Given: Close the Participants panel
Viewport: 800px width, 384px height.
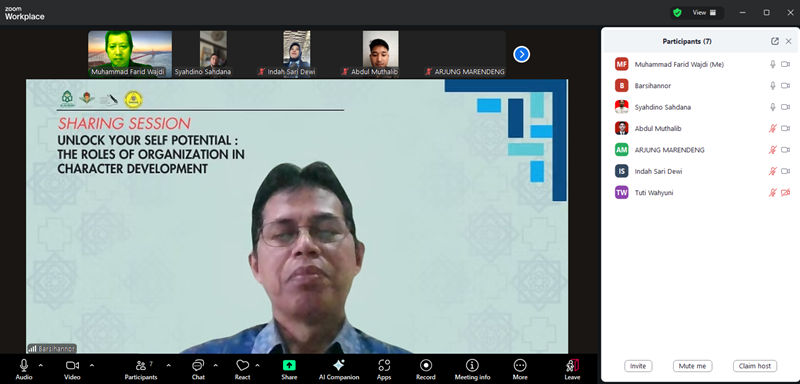Looking at the screenshot, I should (x=788, y=41).
